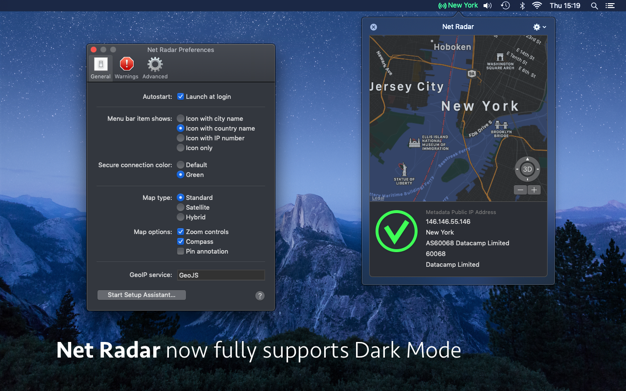
Task: Click the green secure checkmark status icon
Action: (x=396, y=231)
